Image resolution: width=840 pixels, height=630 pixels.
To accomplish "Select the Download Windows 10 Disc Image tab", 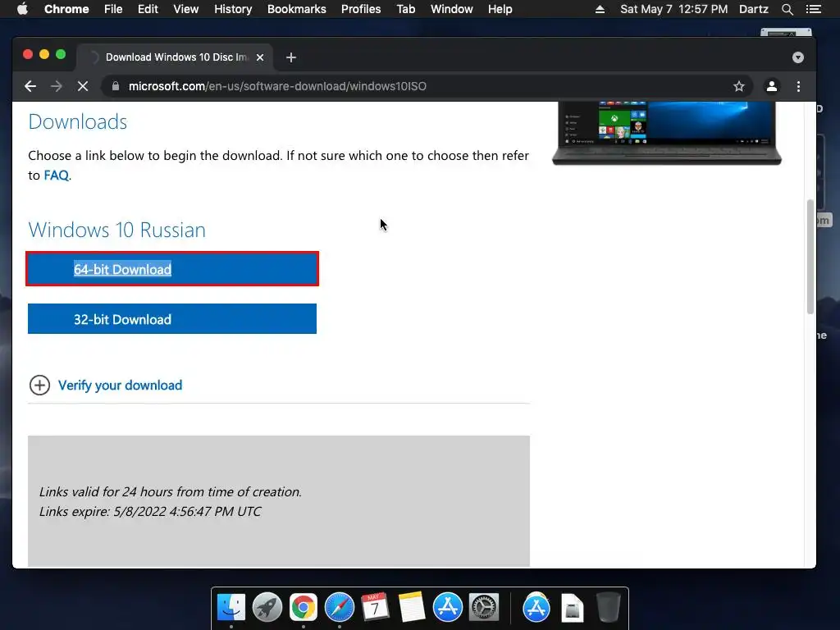I will point(176,57).
